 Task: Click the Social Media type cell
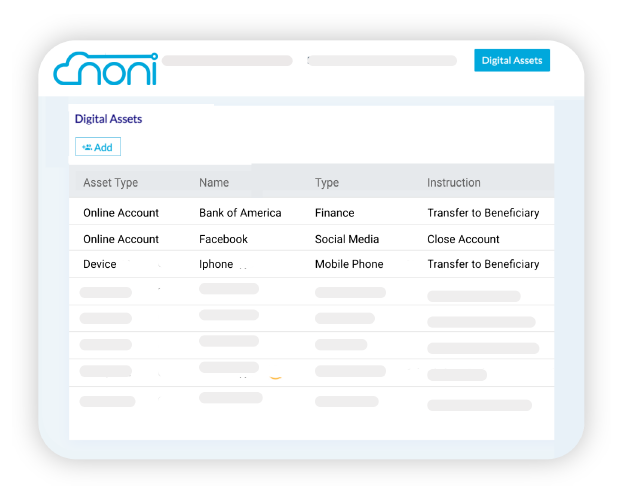pos(347,239)
